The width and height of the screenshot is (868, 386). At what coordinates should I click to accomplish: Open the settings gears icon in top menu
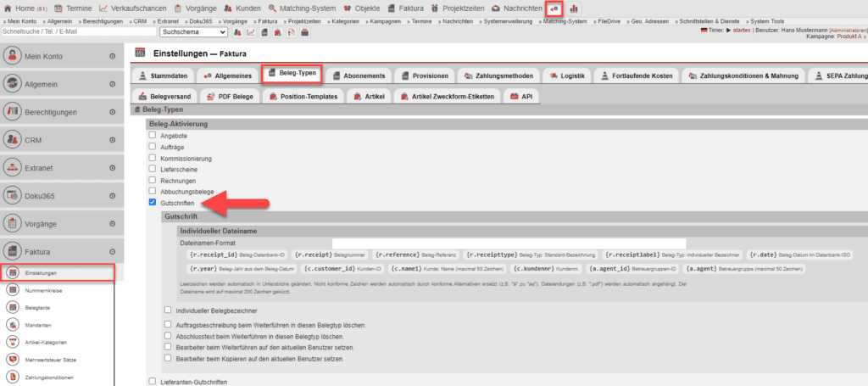[554, 8]
